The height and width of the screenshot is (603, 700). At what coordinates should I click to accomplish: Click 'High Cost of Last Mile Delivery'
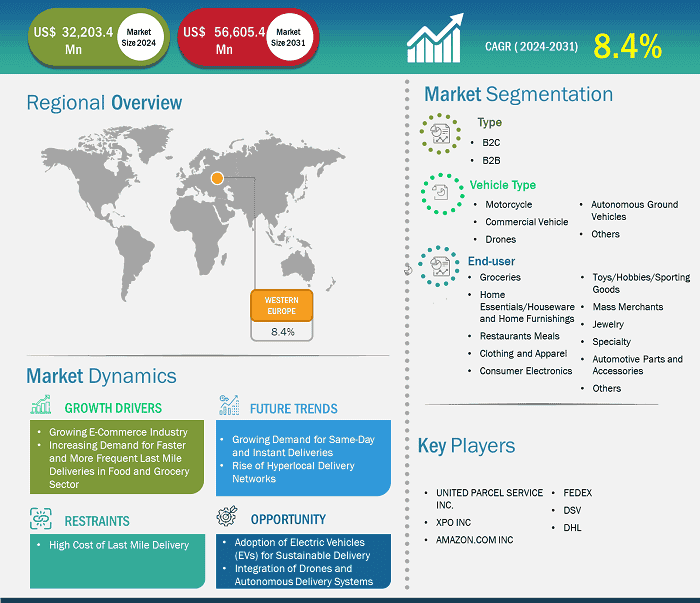coord(119,545)
